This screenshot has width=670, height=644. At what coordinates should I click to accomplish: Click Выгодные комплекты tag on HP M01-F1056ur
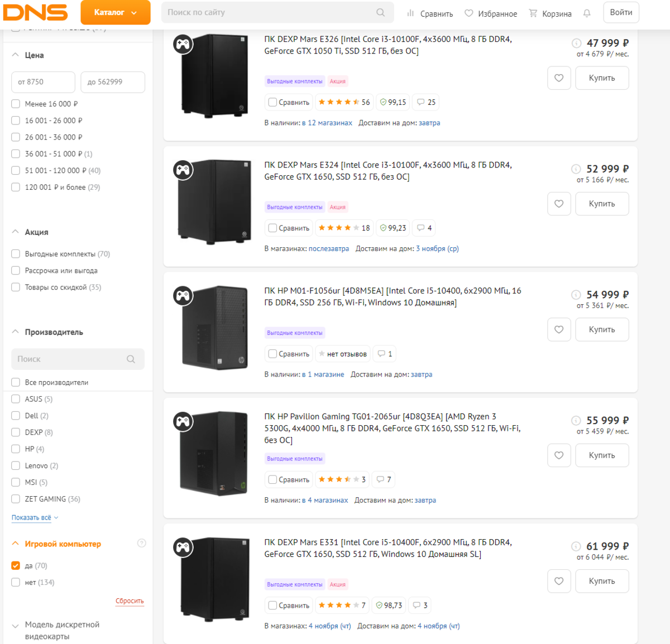click(295, 333)
